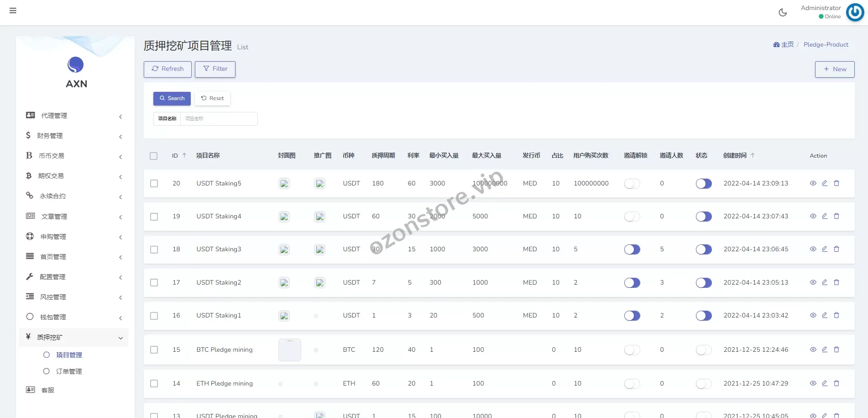
Task: Tick the select-all header checkbox
Action: [x=154, y=156]
